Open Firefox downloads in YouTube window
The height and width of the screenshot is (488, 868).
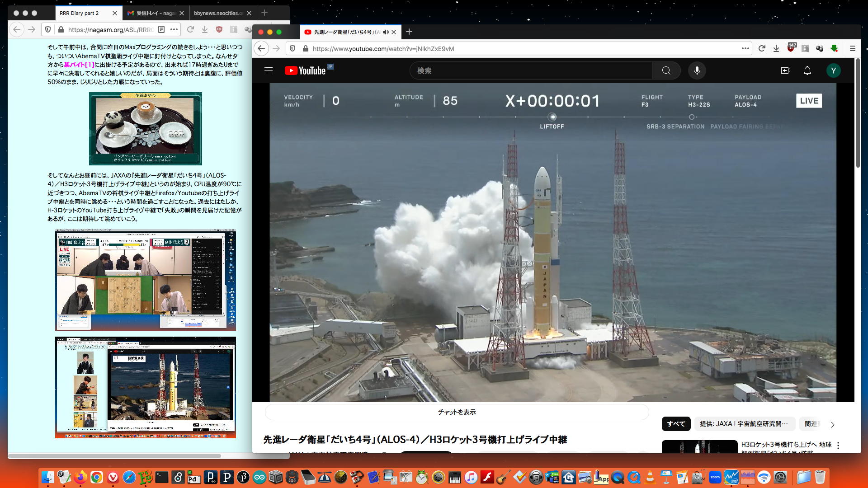click(776, 48)
